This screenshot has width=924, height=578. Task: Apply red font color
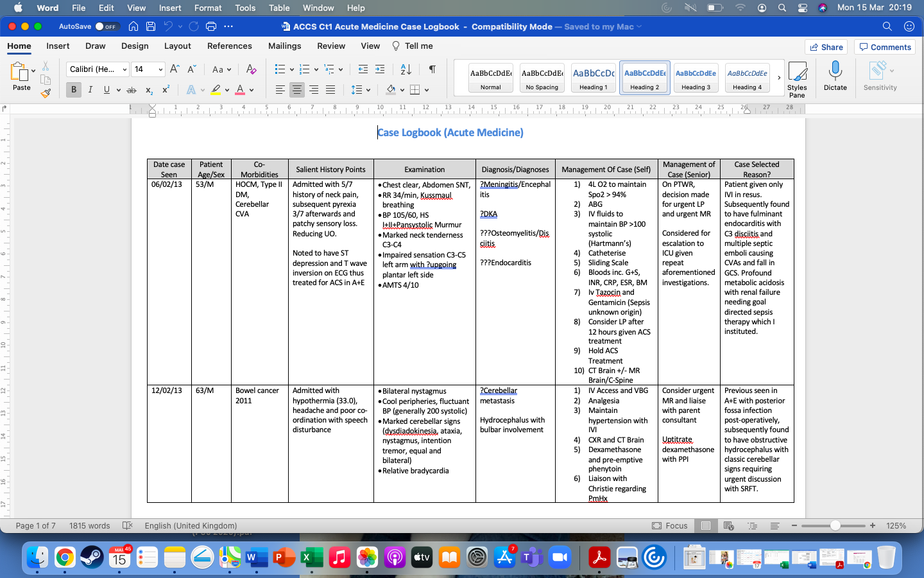click(x=240, y=90)
